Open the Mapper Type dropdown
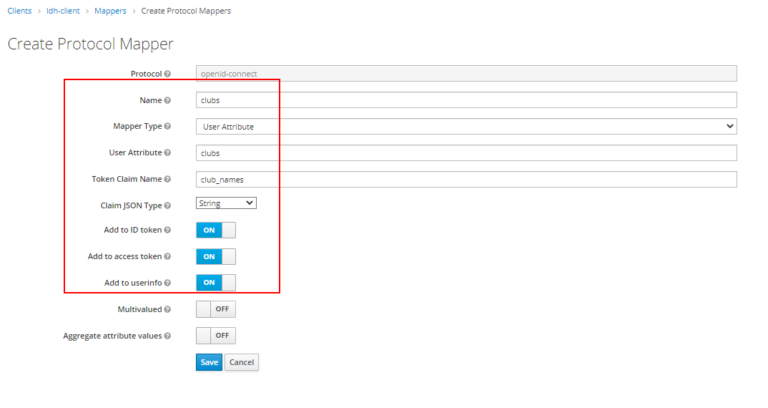768x408 pixels. coord(466,126)
